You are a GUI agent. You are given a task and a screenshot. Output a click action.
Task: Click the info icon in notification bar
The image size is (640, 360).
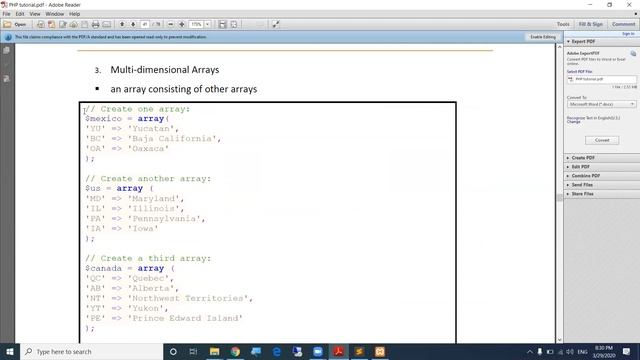point(8,37)
